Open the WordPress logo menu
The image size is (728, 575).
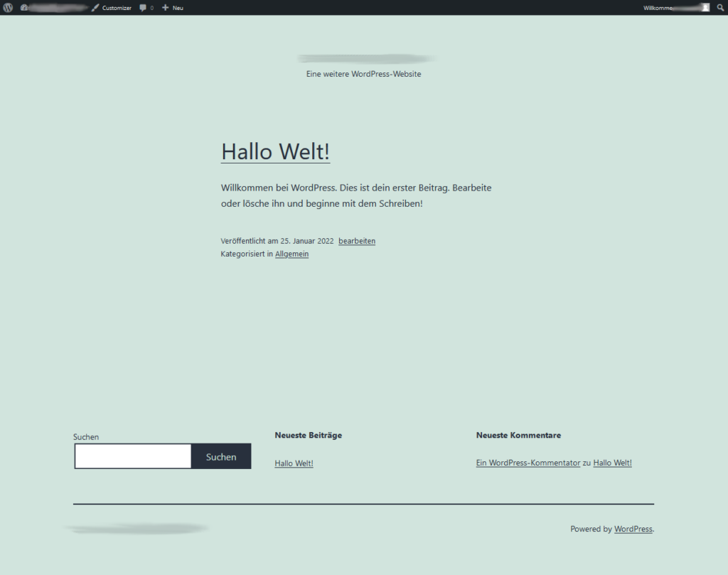[x=8, y=7]
